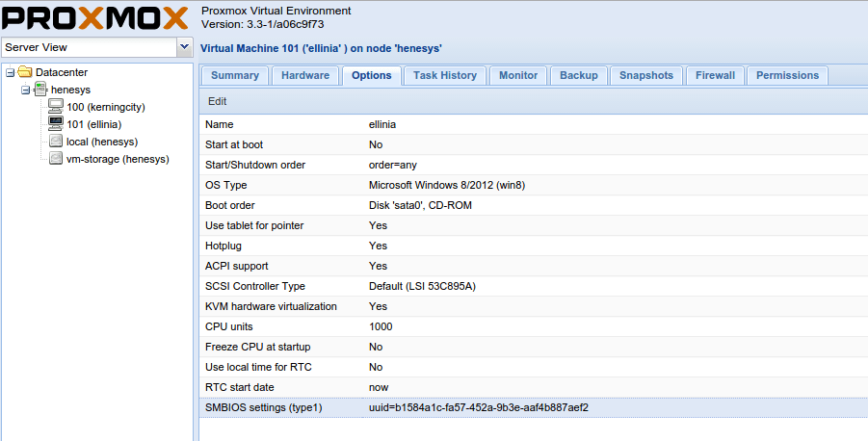
Task: Go to the Snapshots tab
Action: click(x=646, y=75)
